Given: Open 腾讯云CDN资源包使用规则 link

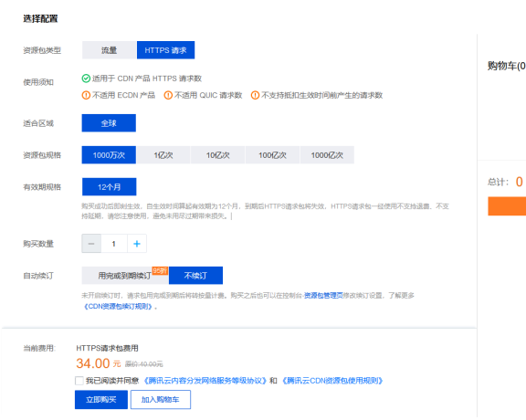Looking at the screenshot, I should pyautogui.click(x=332, y=381).
